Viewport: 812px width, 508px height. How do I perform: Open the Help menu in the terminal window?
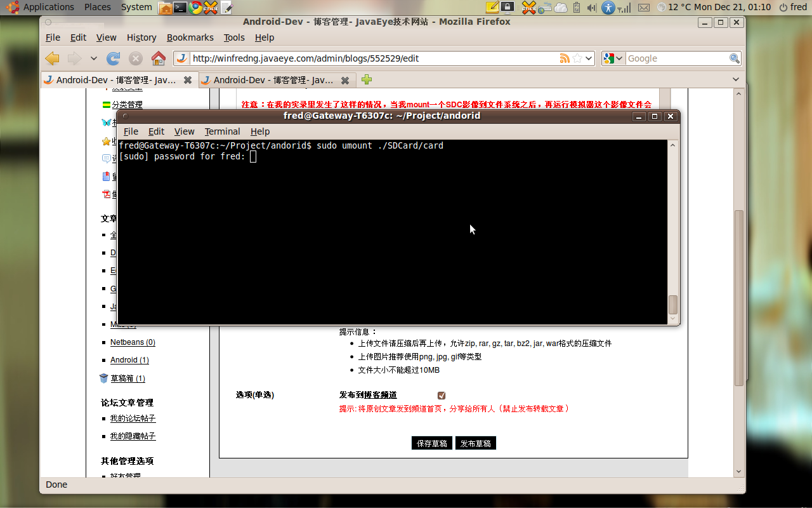tap(260, 131)
